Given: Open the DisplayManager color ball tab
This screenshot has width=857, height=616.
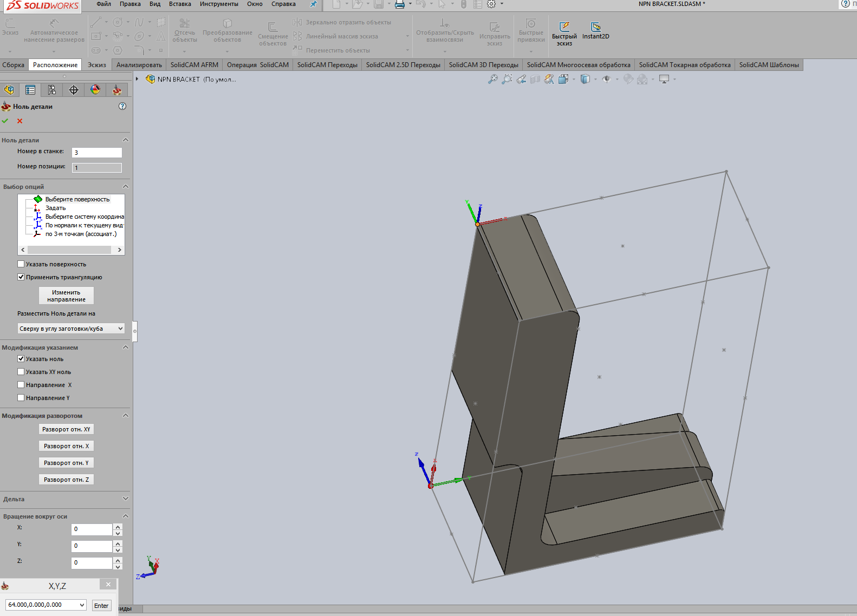Looking at the screenshot, I should pyautogui.click(x=95, y=90).
